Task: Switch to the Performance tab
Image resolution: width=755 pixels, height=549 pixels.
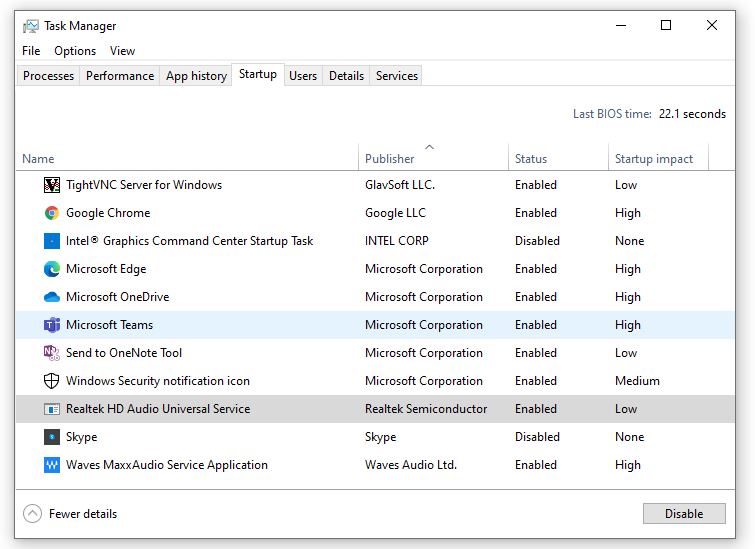Action: pyautogui.click(x=120, y=76)
